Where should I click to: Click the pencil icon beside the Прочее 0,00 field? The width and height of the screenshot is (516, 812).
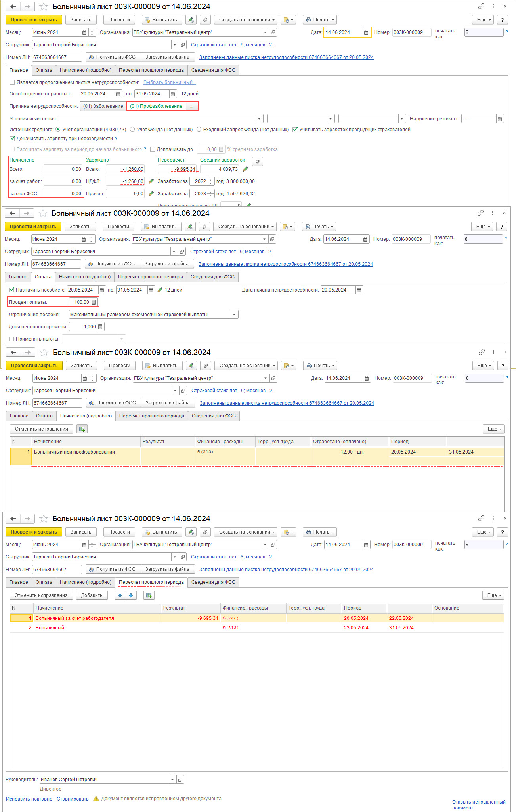(151, 194)
